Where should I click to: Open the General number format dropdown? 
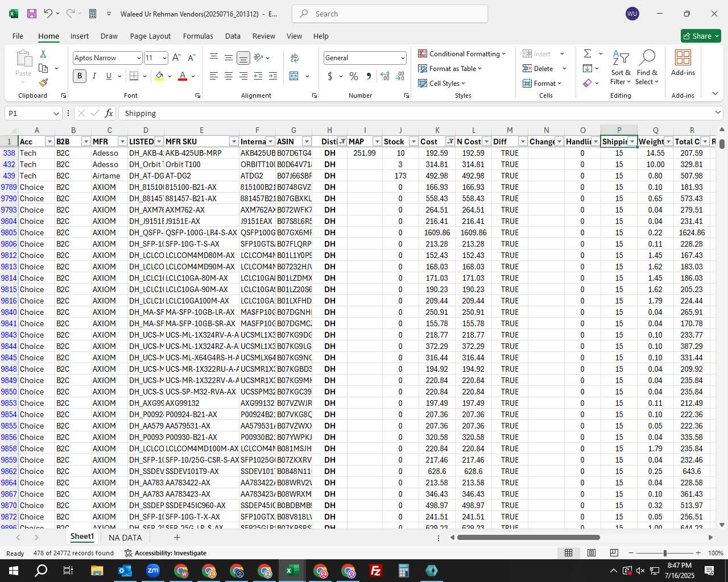click(403, 58)
